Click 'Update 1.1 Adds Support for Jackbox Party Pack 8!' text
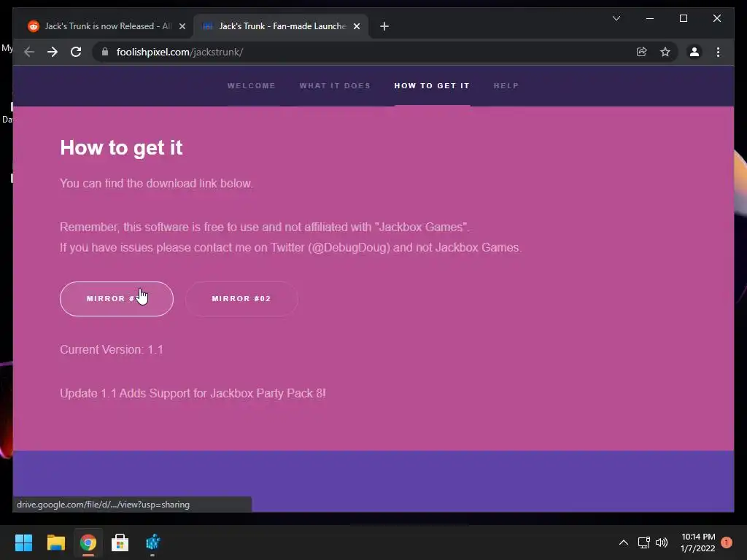Screen dimensions: 747x560 tap(193, 393)
